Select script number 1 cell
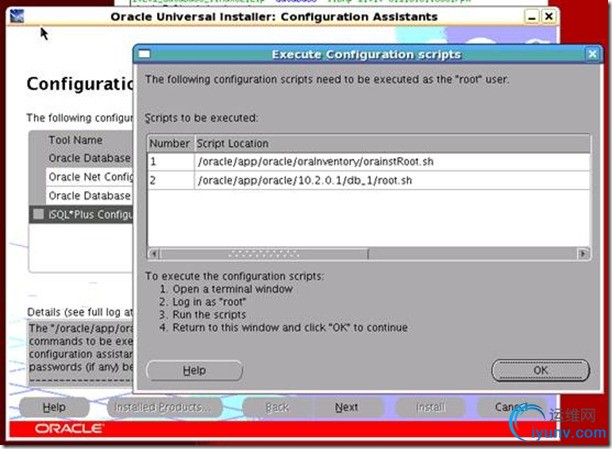The image size is (612, 449). click(x=171, y=162)
